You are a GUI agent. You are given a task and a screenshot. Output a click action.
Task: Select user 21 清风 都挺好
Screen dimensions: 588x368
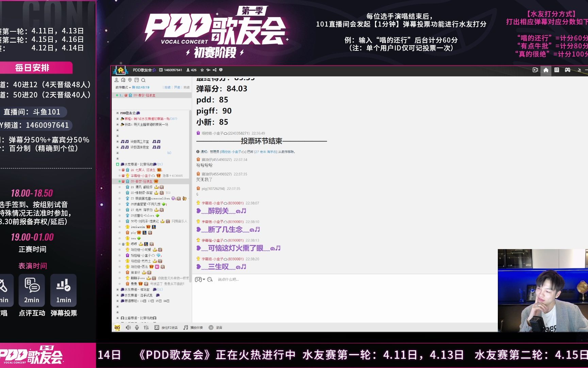142,187
